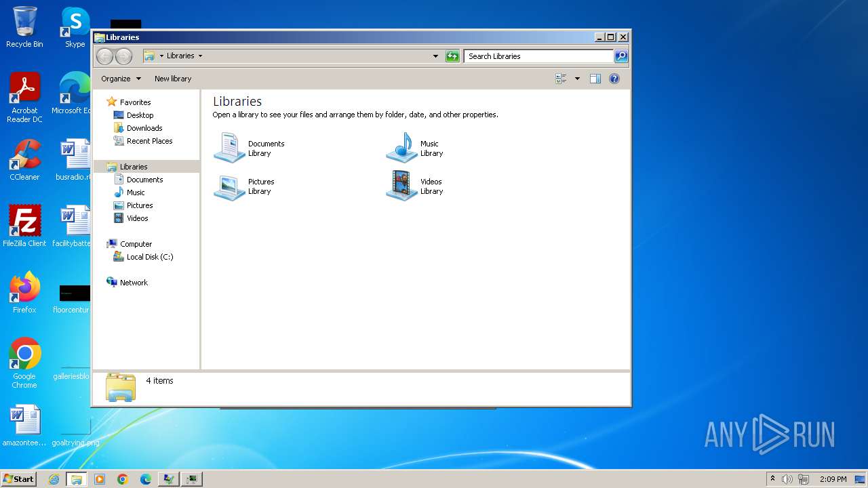This screenshot has height=488, width=868.
Task: Select Favorites in navigation pane
Action: [x=135, y=102]
